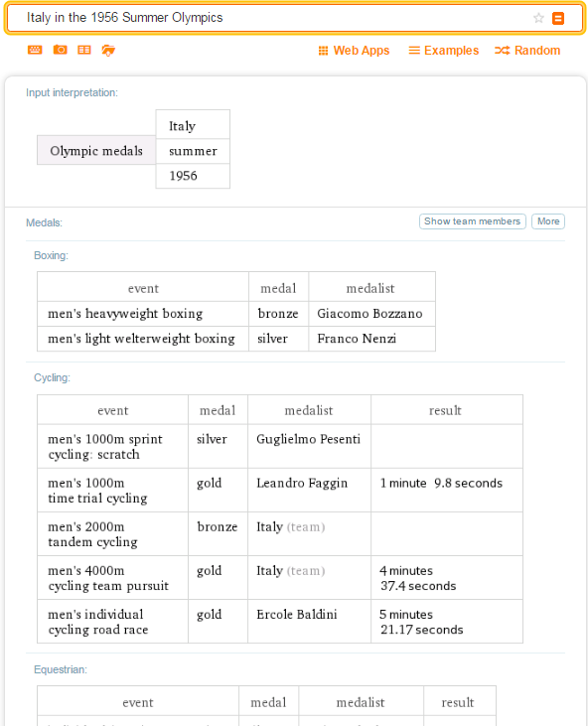
Task: Click the 1956 cell in input interpretation
Action: tap(193, 176)
